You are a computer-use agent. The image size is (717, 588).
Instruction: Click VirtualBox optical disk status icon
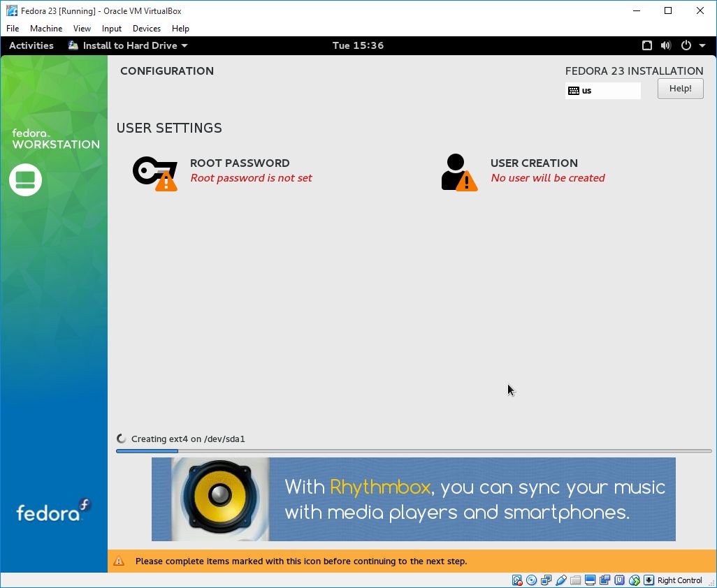531,580
